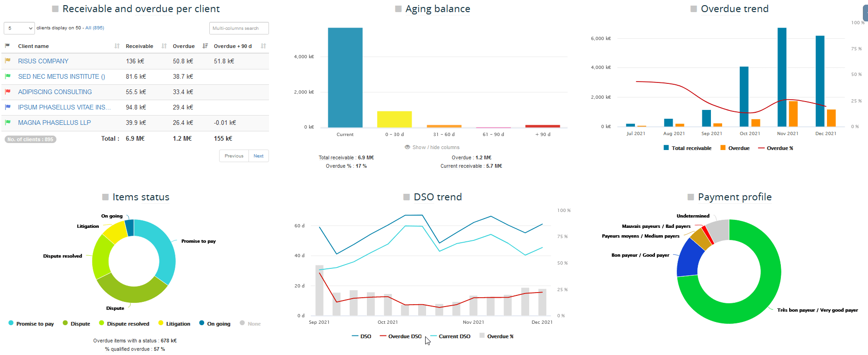
Task: Click the yellow flag beside RISUS COMPANY
Action: tap(7, 61)
